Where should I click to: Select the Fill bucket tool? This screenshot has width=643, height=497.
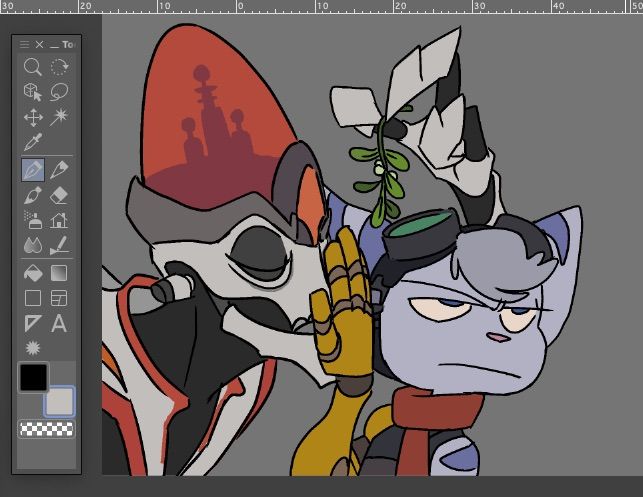(33, 273)
